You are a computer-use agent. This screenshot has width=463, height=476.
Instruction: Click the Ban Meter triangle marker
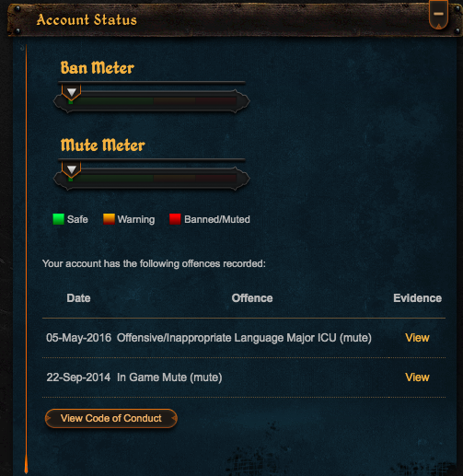tap(72, 92)
